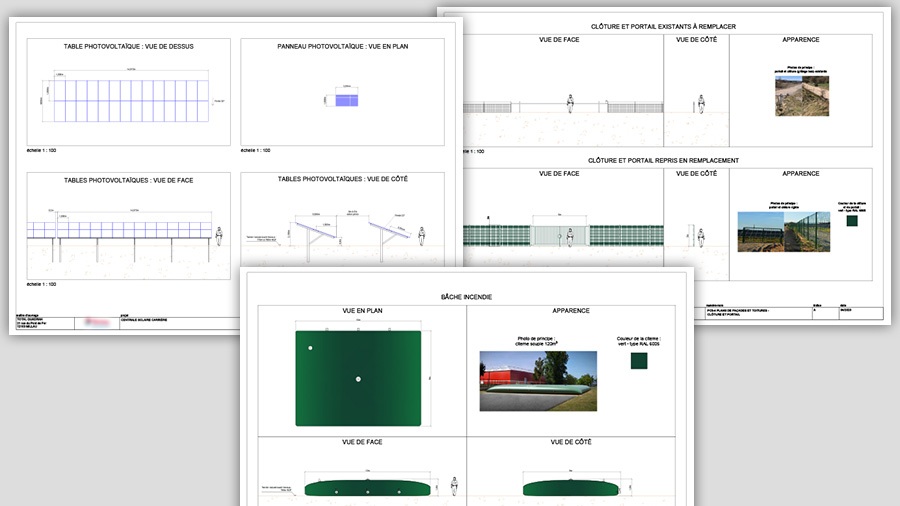The width and height of the screenshot is (900, 506).
Task: Click the 'BÂCHE INCENDIE' heading
Action: [x=466, y=297]
